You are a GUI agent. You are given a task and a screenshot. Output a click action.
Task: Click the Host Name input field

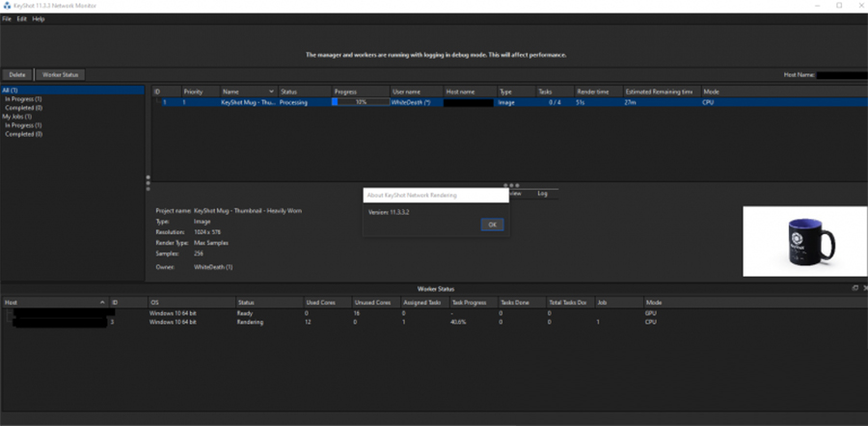click(841, 74)
